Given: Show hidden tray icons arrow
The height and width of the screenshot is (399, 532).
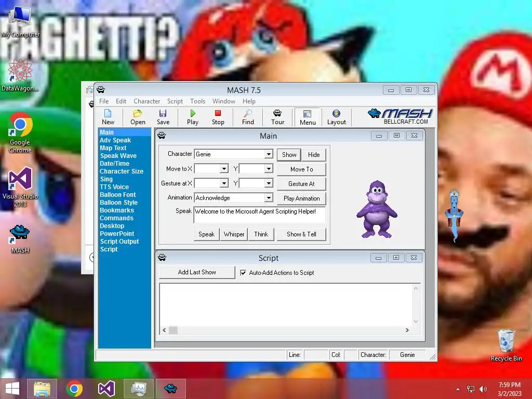Looking at the screenshot, I should (x=458, y=389).
